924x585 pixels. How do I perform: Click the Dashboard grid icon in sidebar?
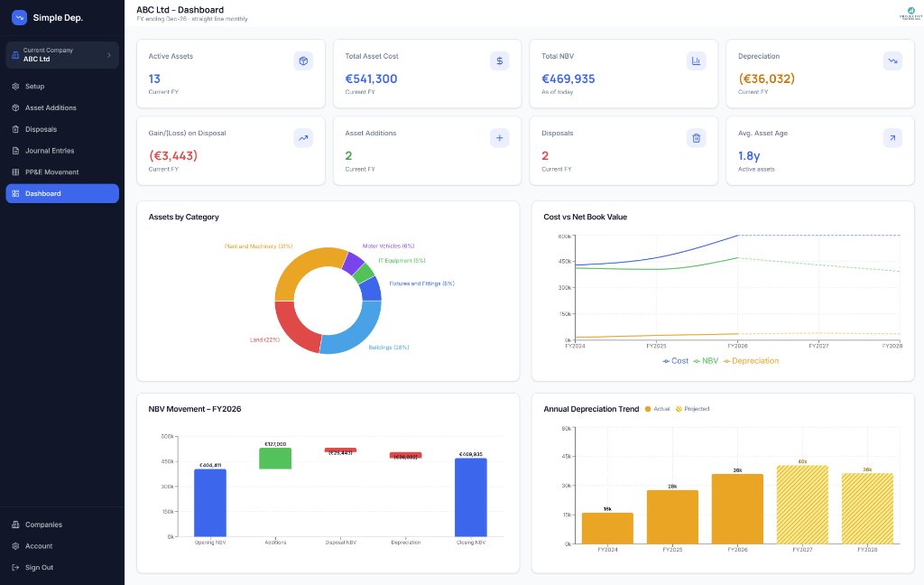tap(16, 193)
